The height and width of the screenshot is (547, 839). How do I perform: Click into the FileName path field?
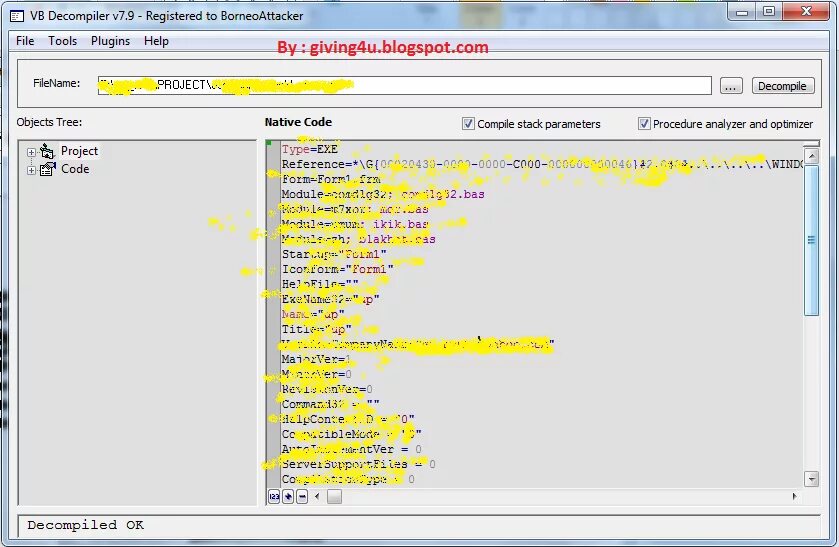(405, 85)
